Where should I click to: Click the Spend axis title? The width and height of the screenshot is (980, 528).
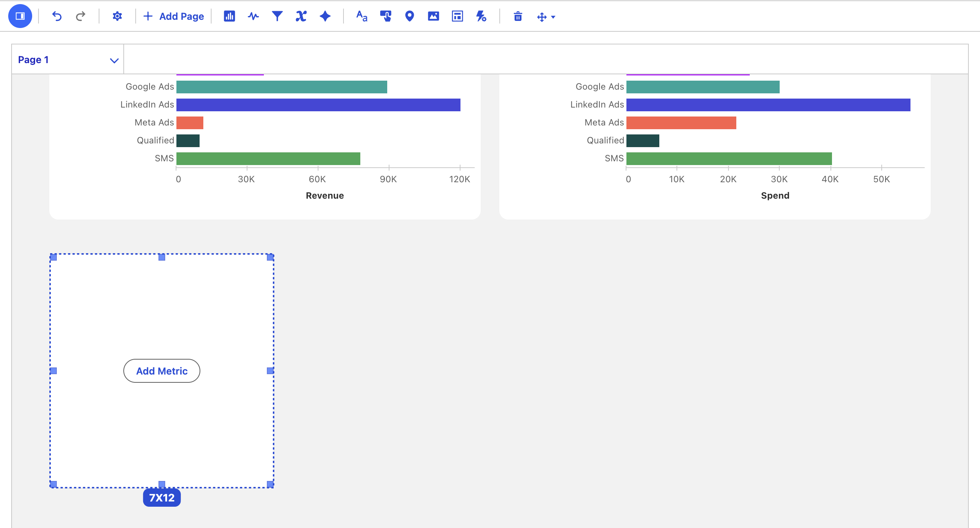click(775, 195)
